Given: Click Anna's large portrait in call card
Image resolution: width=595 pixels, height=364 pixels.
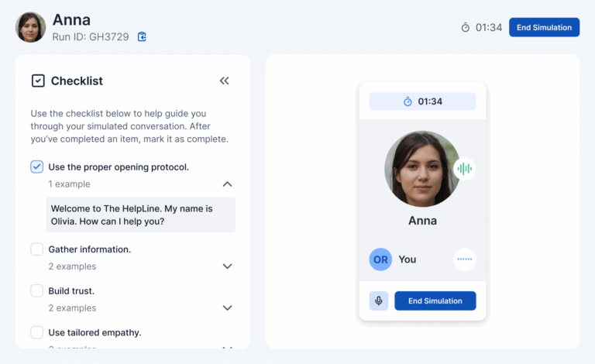Looking at the screenshot, I should pos(422,169).
